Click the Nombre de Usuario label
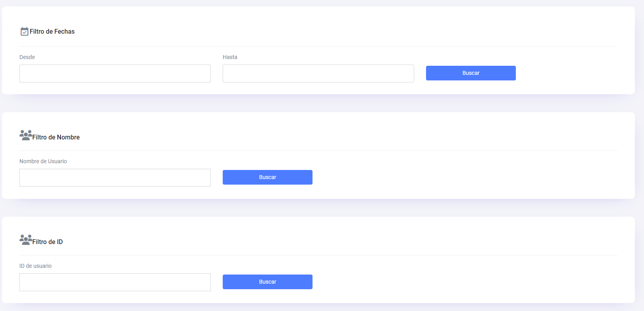This screenshot has width=644, height=311. click(x=43, y=161)
